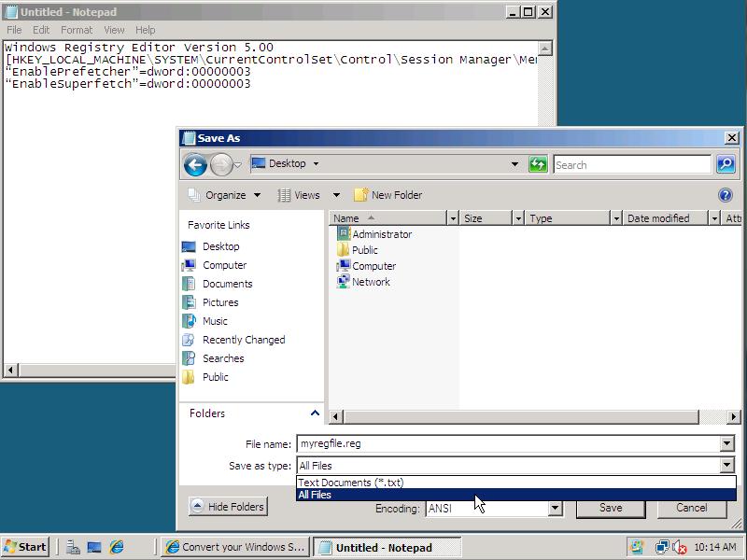Switch to Convert your Windows S... taskbar button
This screenshot has width=747, height=560.
(235, 547)
